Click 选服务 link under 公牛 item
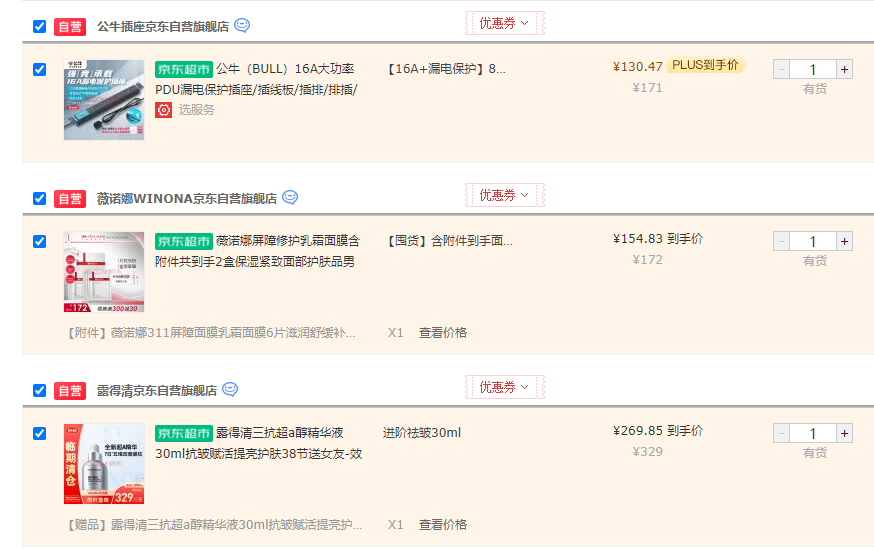The image size is (874, 549). point(196,110)
